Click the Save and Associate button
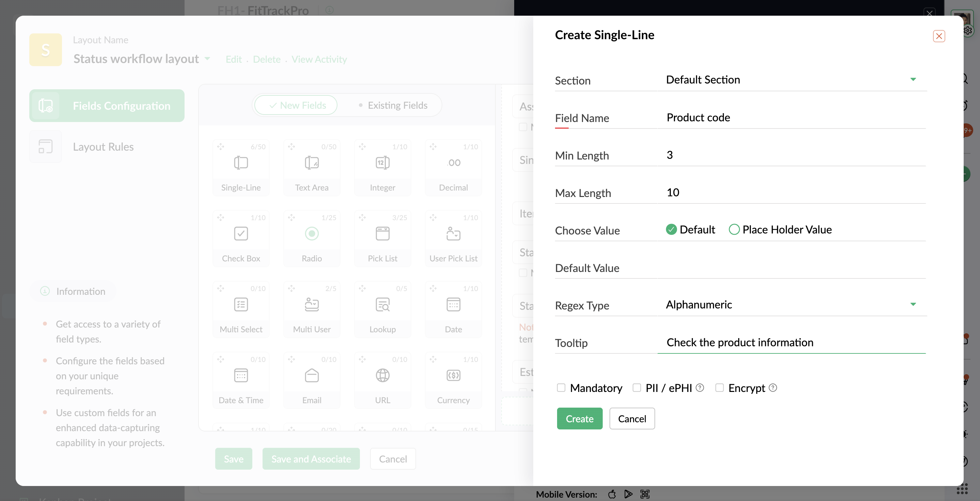 click(x=311, y=459)
